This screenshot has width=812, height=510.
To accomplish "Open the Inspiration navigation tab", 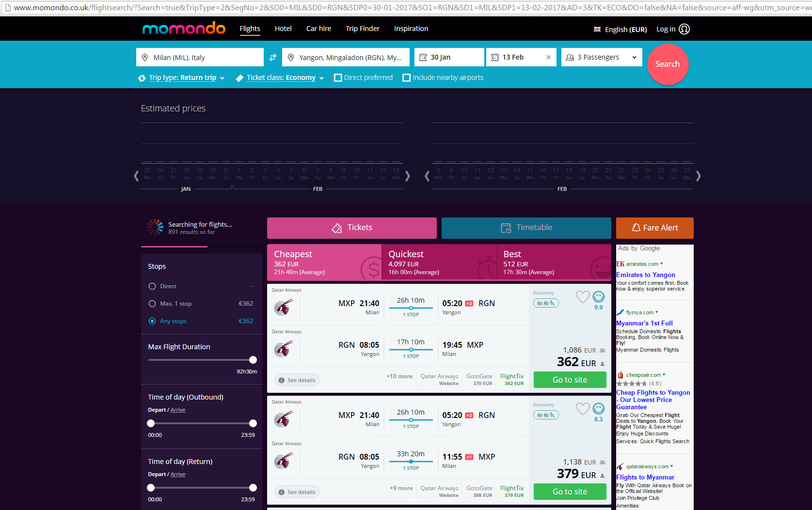I will pyautogui.click(x=411, y=29).
